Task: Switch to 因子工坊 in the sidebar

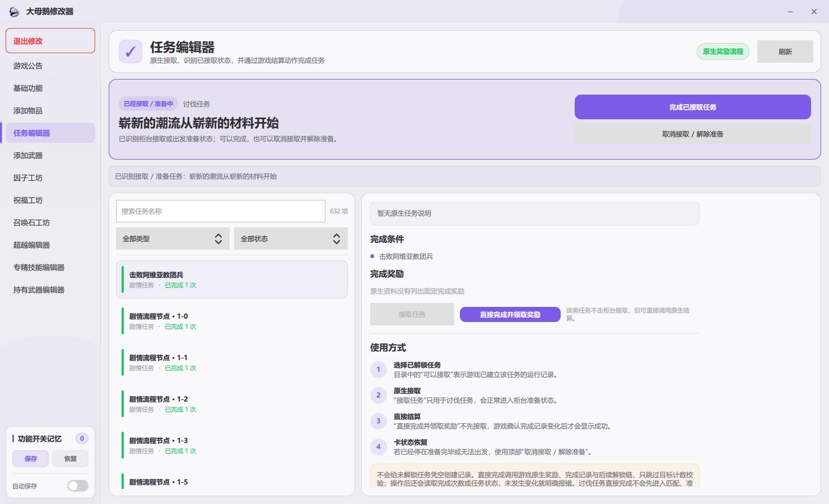Action: 50,178
